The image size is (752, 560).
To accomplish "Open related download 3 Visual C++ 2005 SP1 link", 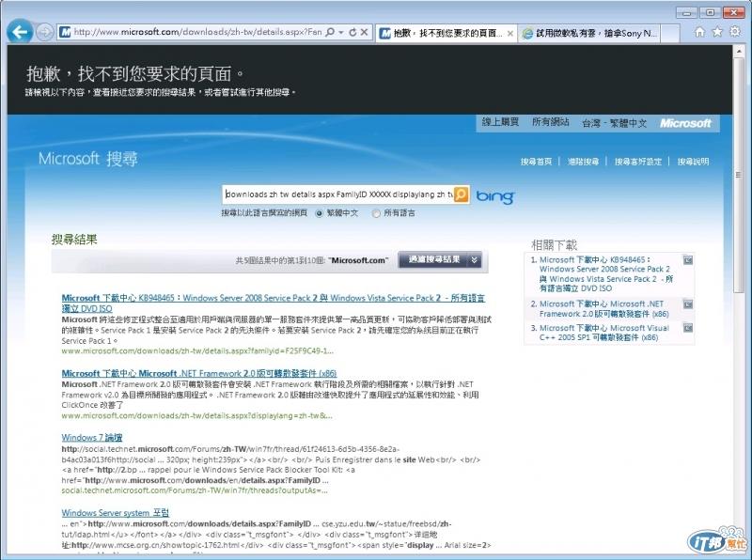I will (603, 333).
